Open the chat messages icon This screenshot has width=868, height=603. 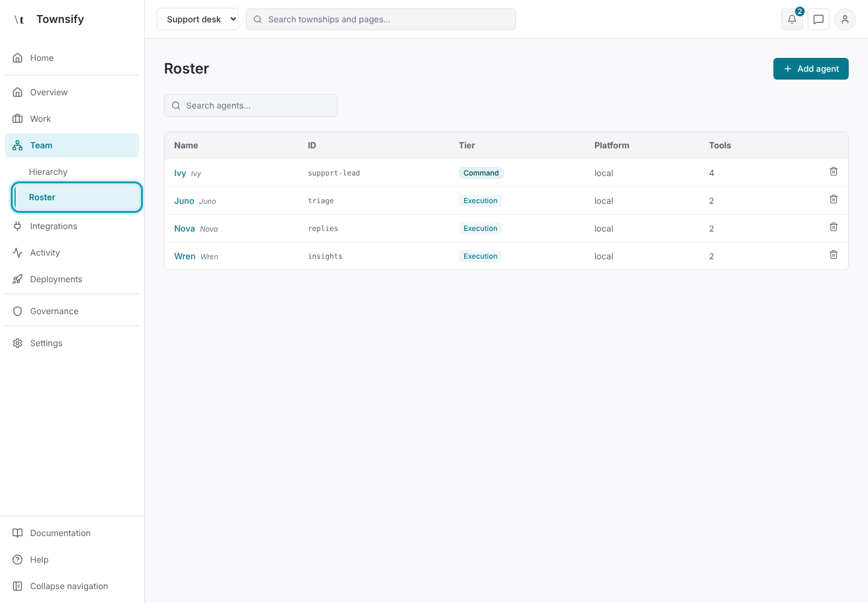coord(819,19)
